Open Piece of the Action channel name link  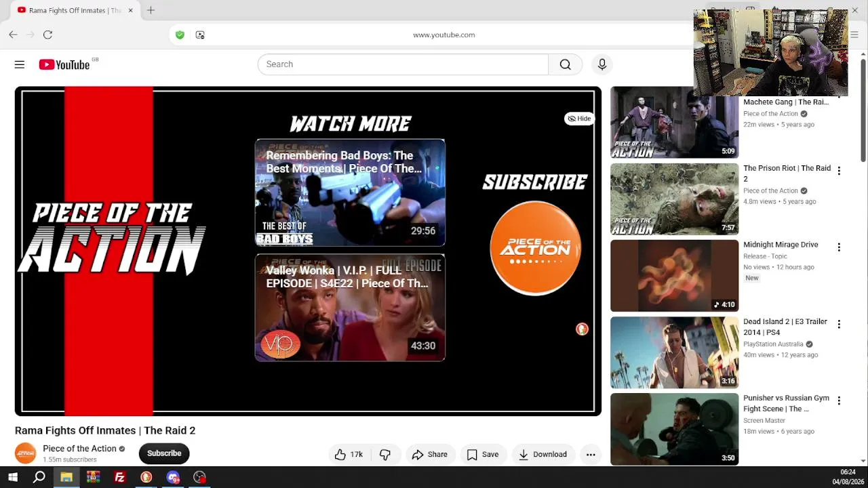79,449
